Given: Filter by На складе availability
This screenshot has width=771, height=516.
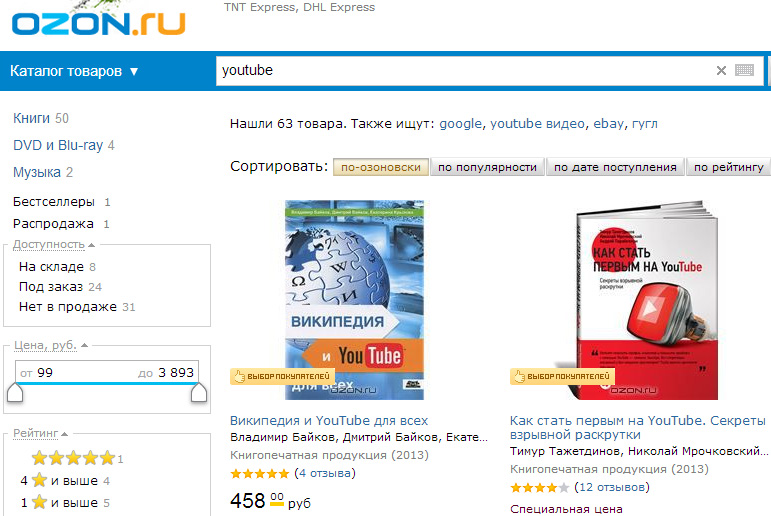Looking at the screenshot, I should 51,267.
